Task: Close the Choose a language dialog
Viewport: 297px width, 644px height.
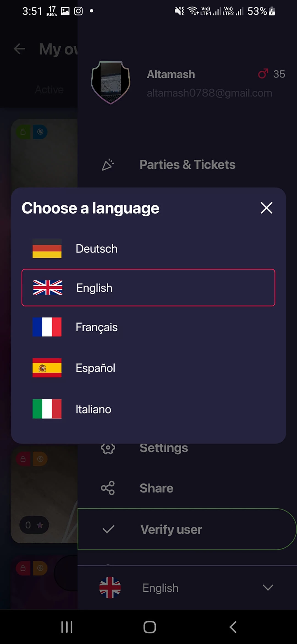Action: tap(266, 208)
